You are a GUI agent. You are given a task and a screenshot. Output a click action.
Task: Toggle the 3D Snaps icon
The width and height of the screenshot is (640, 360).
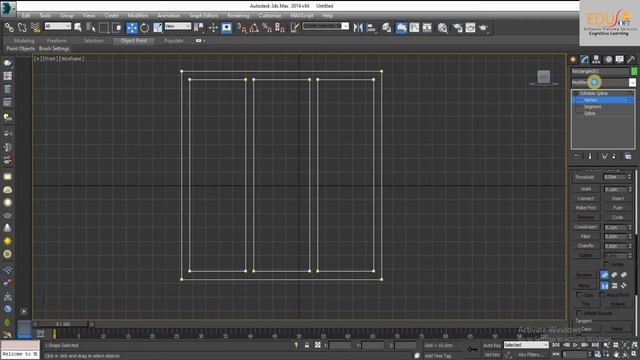(241, 28)
